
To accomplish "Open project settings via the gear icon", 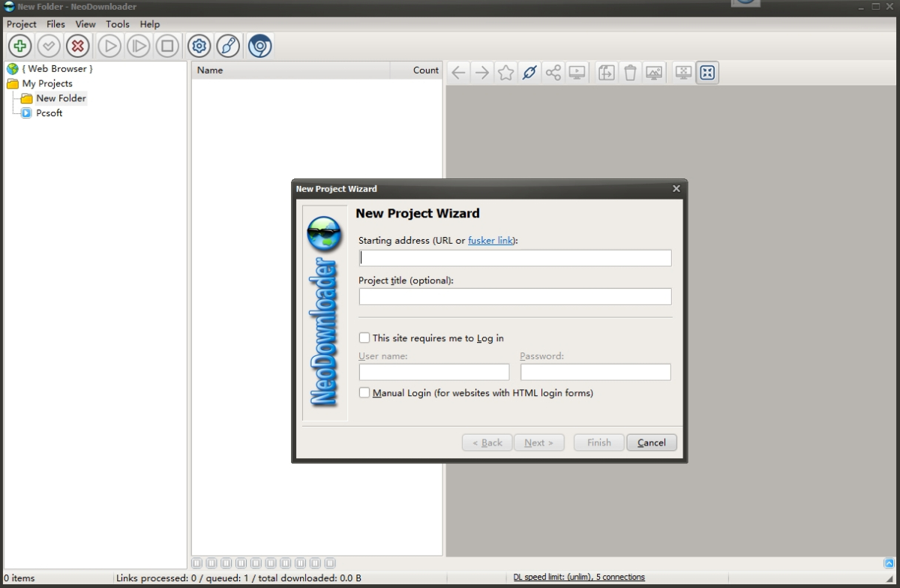I will pos(199,46).
